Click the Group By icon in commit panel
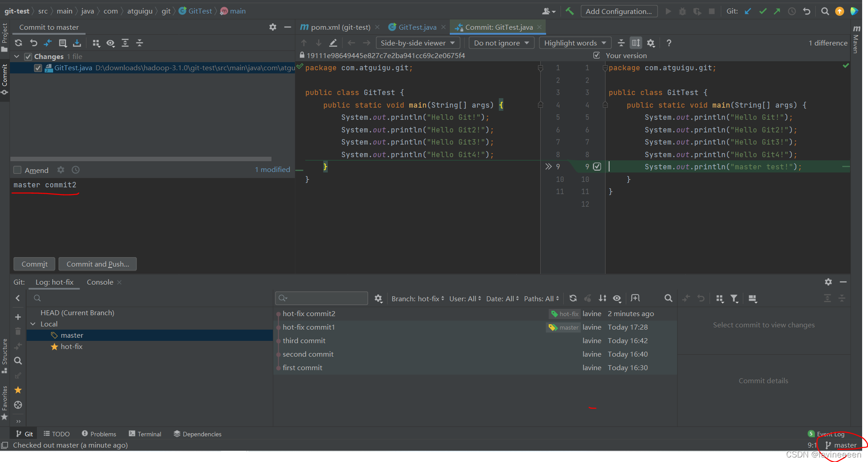 96,43
